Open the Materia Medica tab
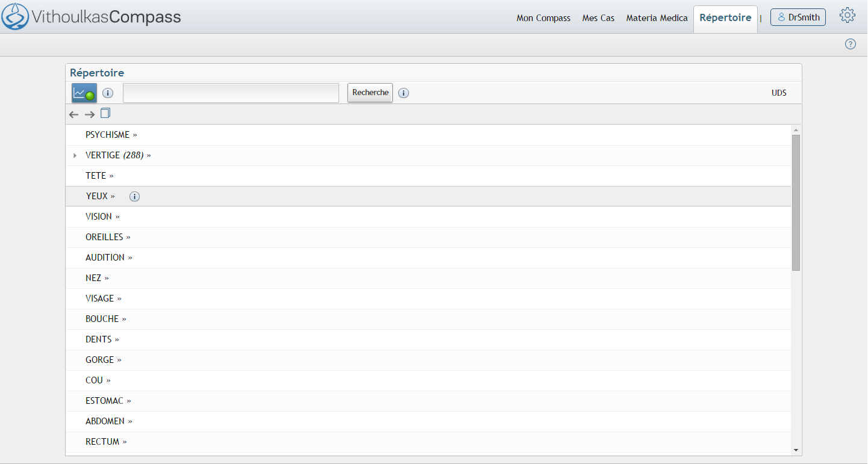Screen dimensions: 868x464 pos(657,18)
